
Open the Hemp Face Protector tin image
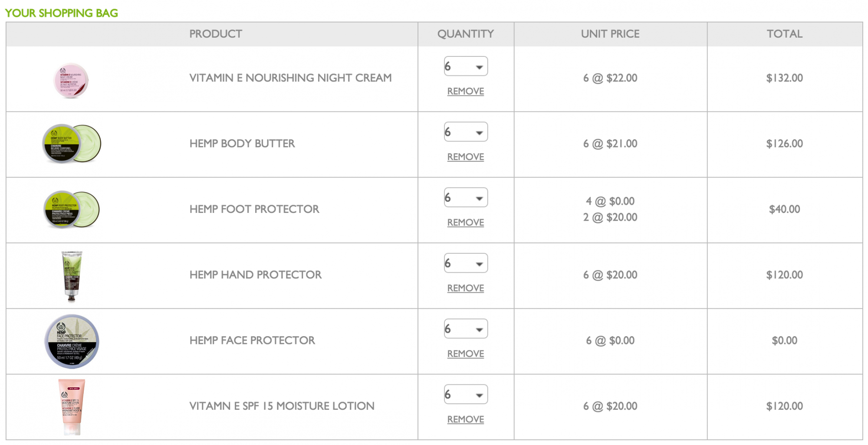click(x=72, y=342)
